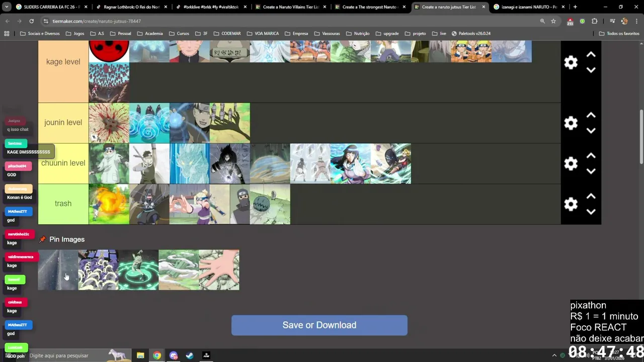Open File Explorer from taskbar
The image size is (644, 362).
click(x=140, y=355)
